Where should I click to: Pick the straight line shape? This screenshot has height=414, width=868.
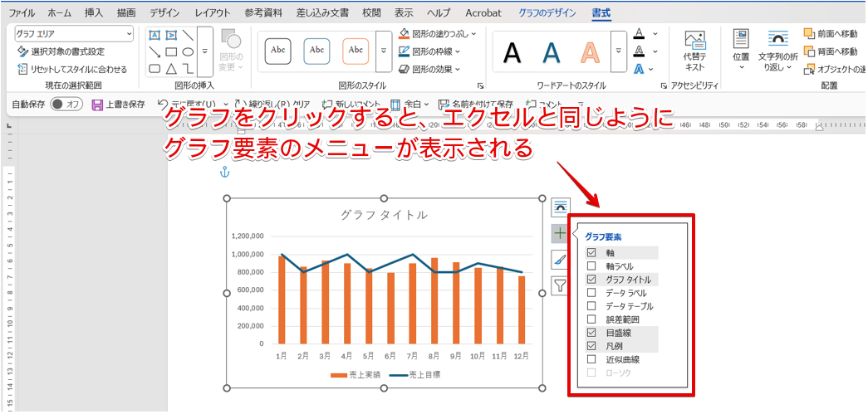188,36
